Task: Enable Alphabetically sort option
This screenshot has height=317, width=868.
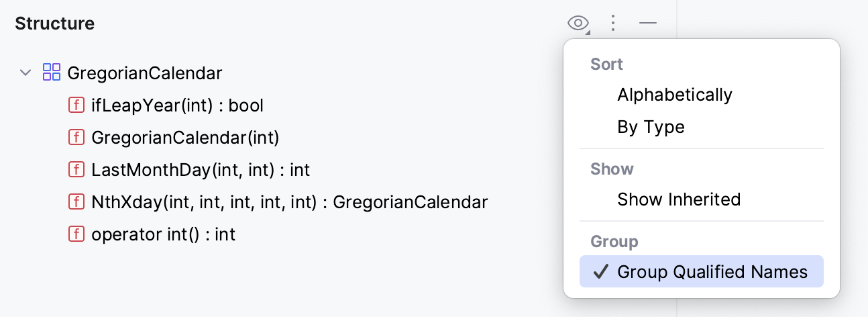Action: (x=675, y=95)
